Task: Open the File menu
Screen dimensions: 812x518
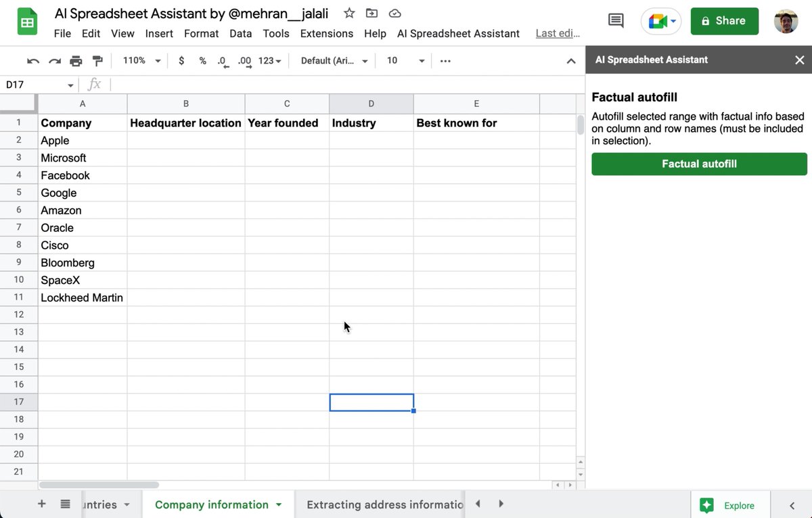Action: click(62, 33)
